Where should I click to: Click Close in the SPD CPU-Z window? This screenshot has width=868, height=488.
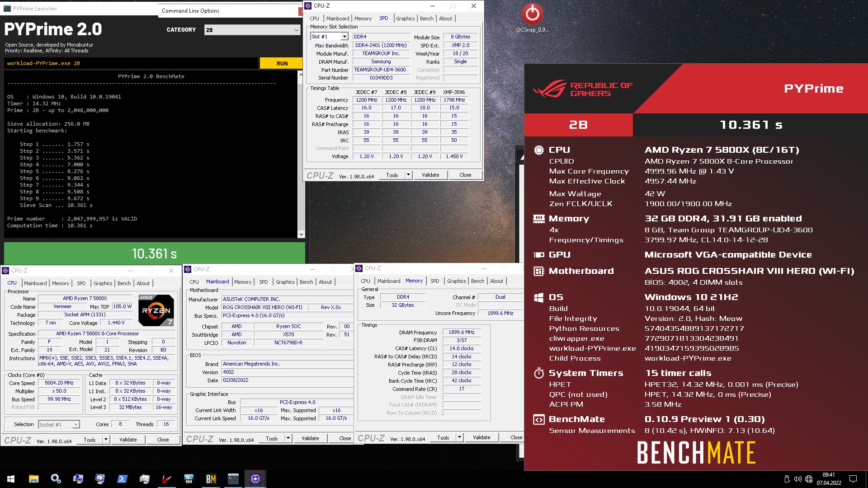click(465, 175)
